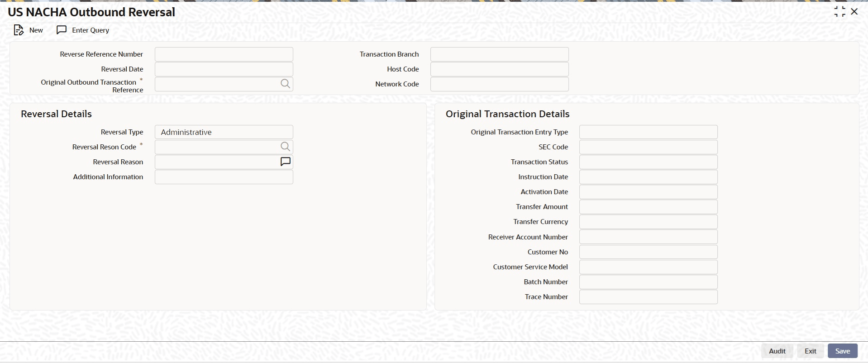Screen dimensions: 868x363
Task: Open the Reversal Reson Code search lookup
Action: 285,147
